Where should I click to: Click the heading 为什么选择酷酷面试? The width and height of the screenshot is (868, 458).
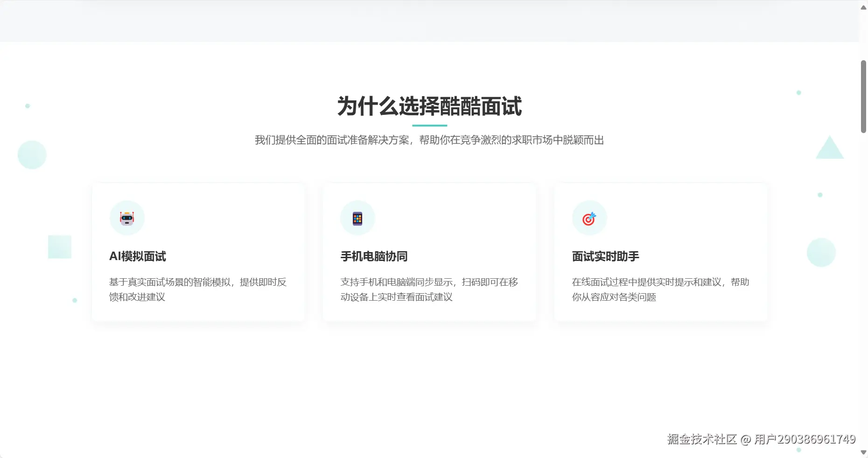(x=429, y=106)
